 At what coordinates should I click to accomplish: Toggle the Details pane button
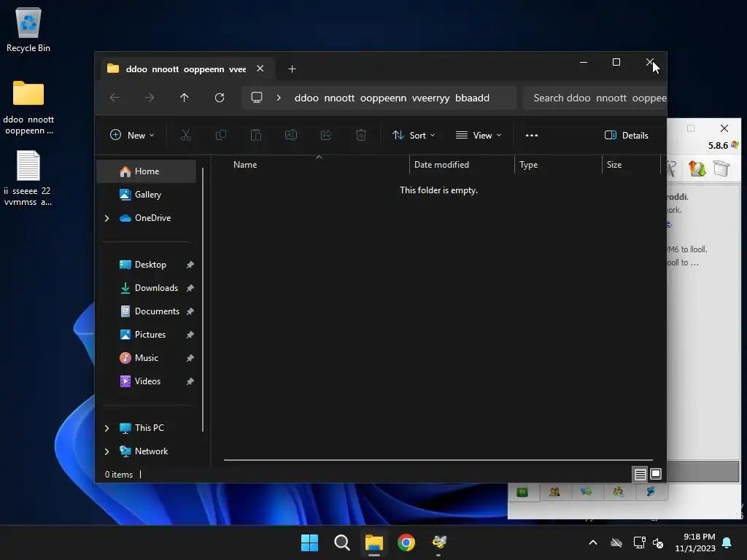626,135
